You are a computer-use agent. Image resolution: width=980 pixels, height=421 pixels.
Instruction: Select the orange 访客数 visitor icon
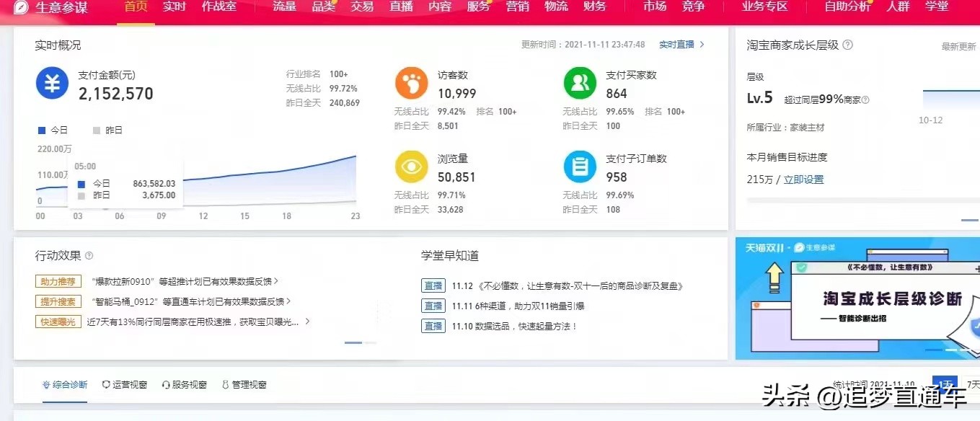[411, 83]
